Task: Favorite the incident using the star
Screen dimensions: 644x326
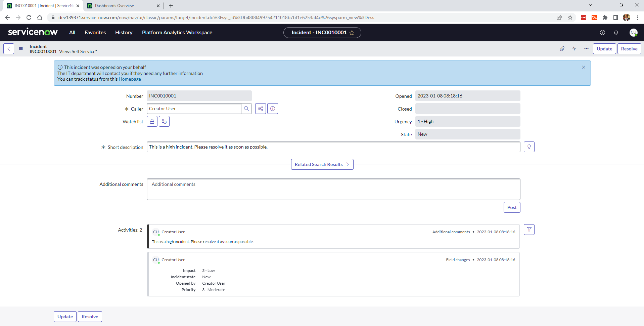Action: 352,33
